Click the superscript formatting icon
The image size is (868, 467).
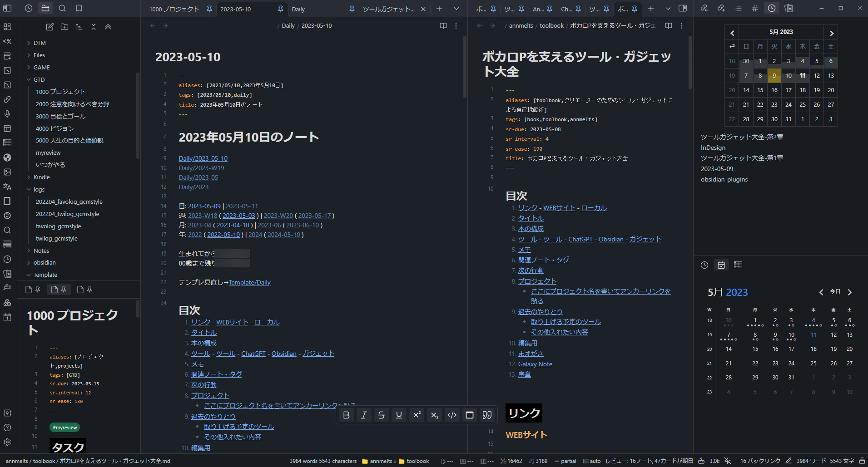pos(417,415)
